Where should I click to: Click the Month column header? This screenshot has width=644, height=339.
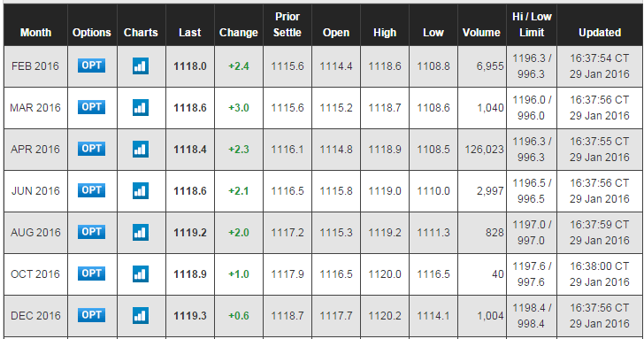click(35, 33)
